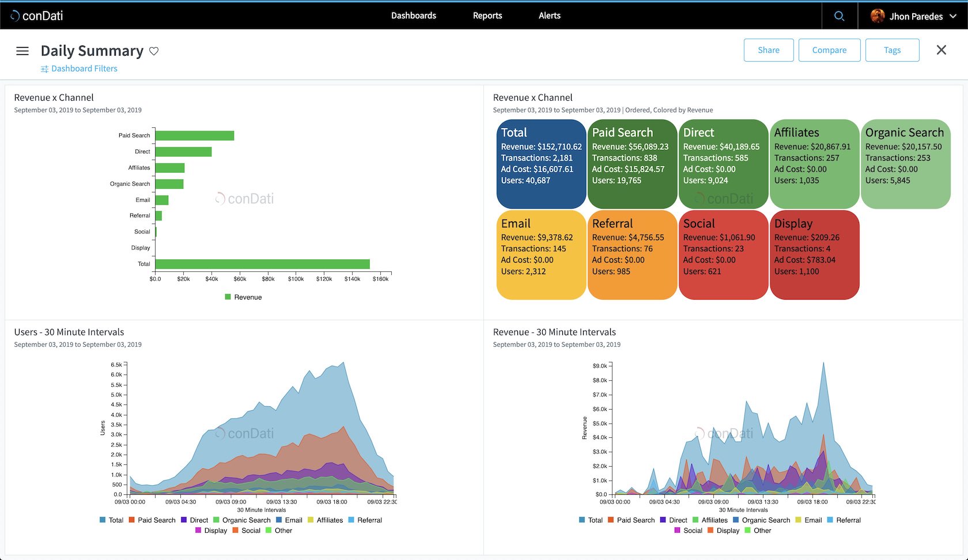Click the Compare button
968x560 pixels.
(829, 50)
